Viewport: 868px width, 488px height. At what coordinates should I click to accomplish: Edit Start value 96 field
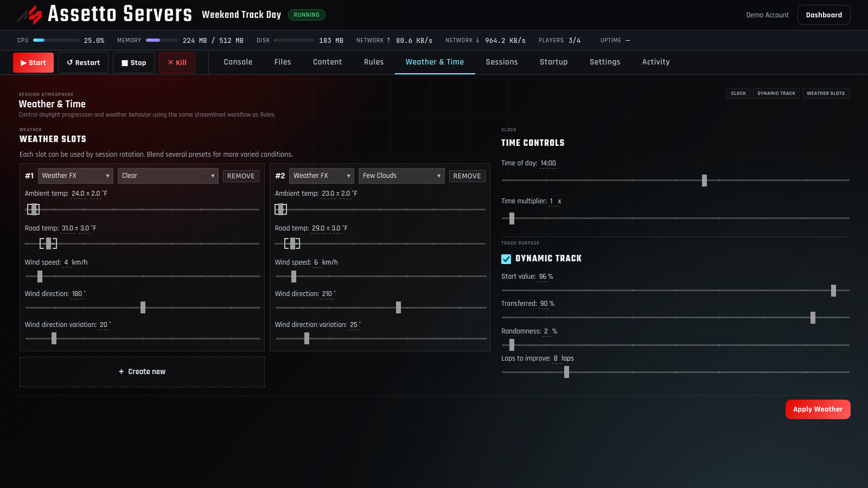pyautogui.click(x=542, y=277)
